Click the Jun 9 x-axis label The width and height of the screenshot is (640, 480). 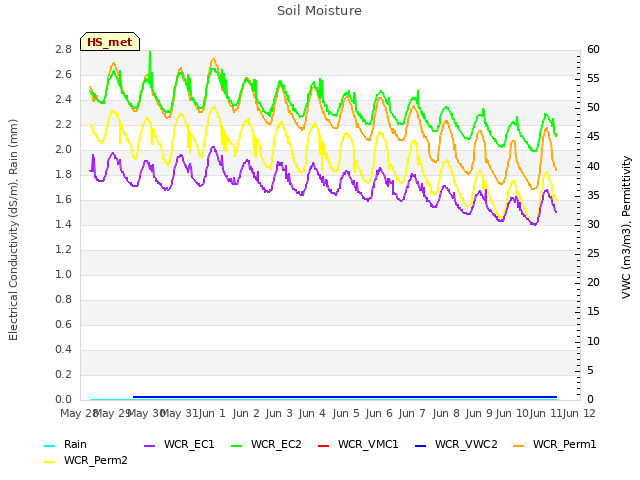479,413
